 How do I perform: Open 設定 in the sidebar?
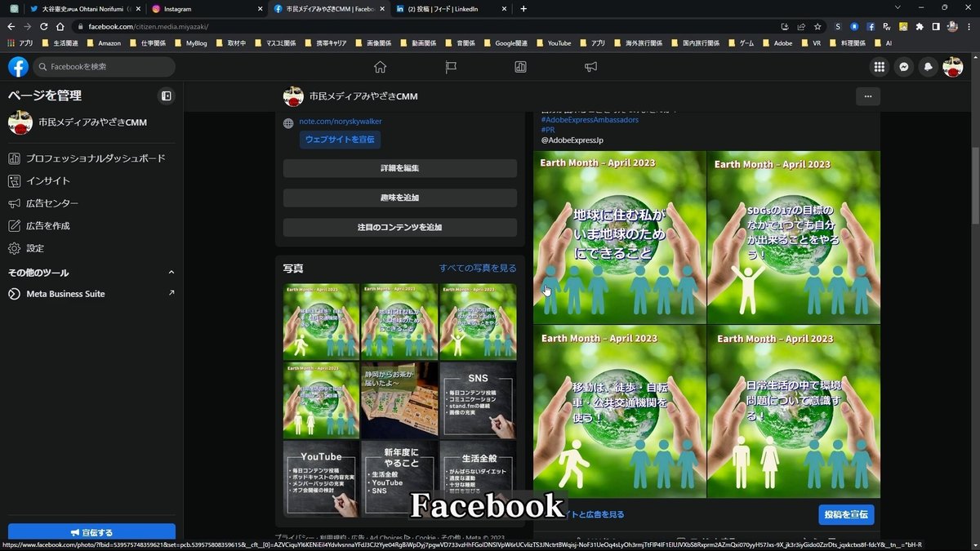click(91, 248)
